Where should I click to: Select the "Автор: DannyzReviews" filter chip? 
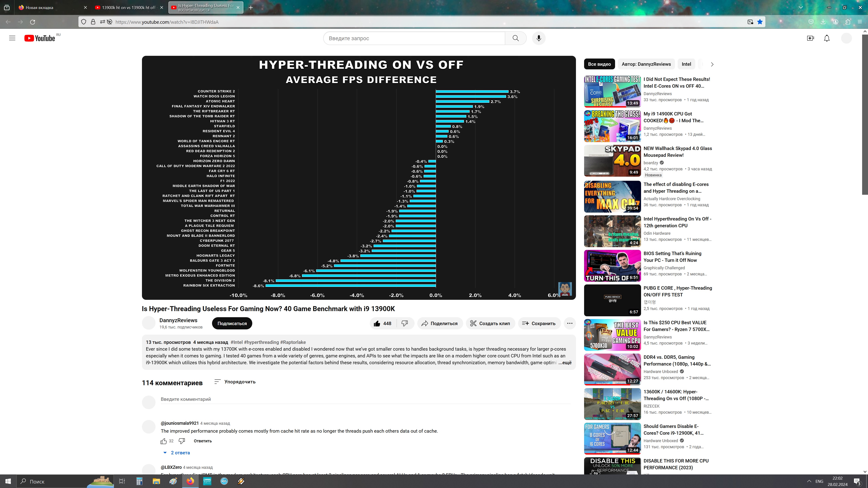(x=646, y=64)
